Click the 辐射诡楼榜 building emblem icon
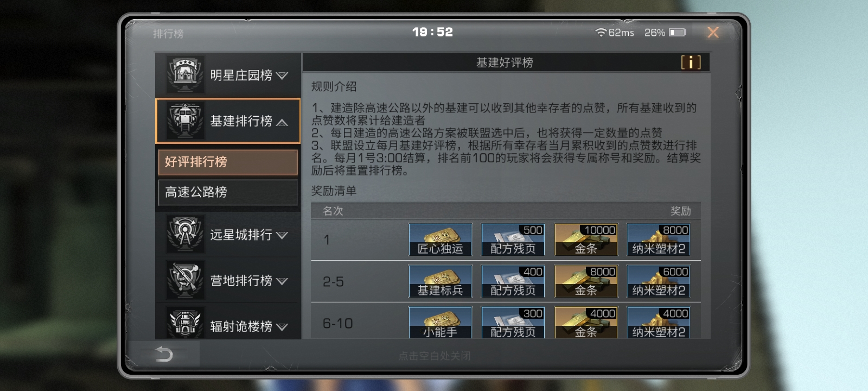Viewport: 868px width, 391px height. pos(185,324)
